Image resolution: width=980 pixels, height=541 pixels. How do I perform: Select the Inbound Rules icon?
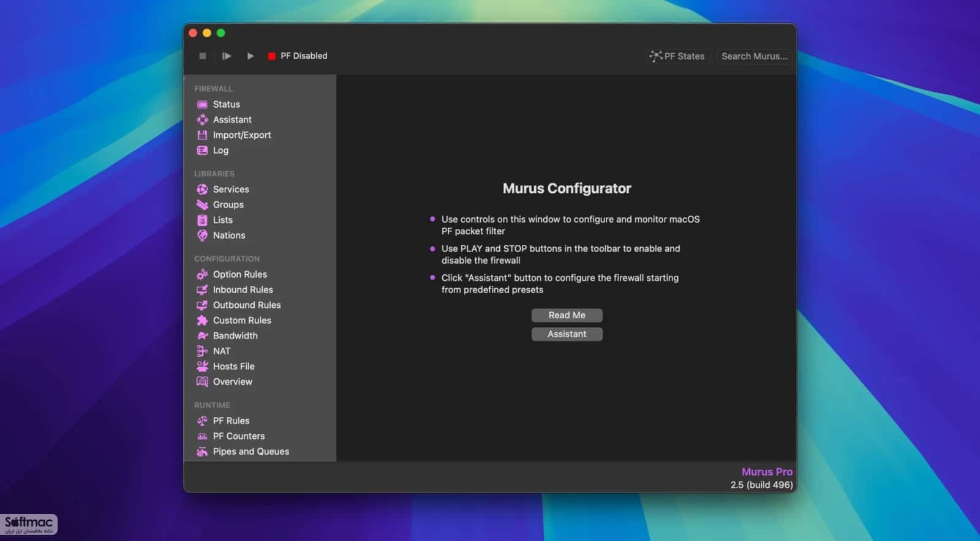point(202,290)
